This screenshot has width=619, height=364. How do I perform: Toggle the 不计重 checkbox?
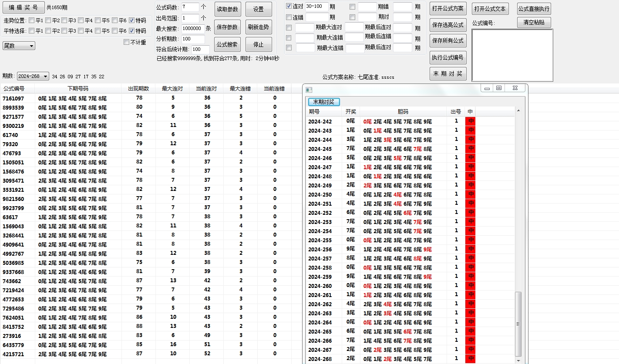[x=127, y=42]
